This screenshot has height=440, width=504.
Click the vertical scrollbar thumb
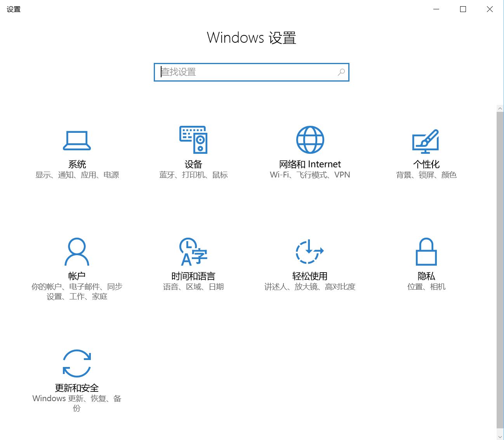tap(500, 270)
